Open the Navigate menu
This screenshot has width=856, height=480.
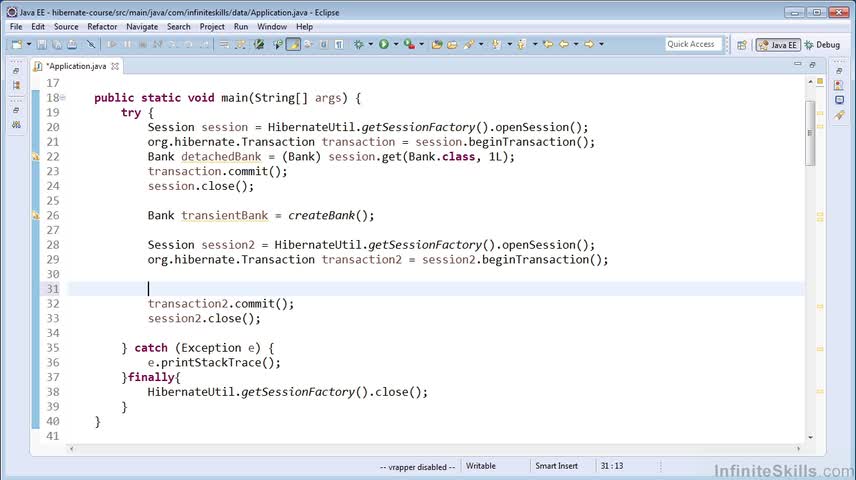point(142,26)
